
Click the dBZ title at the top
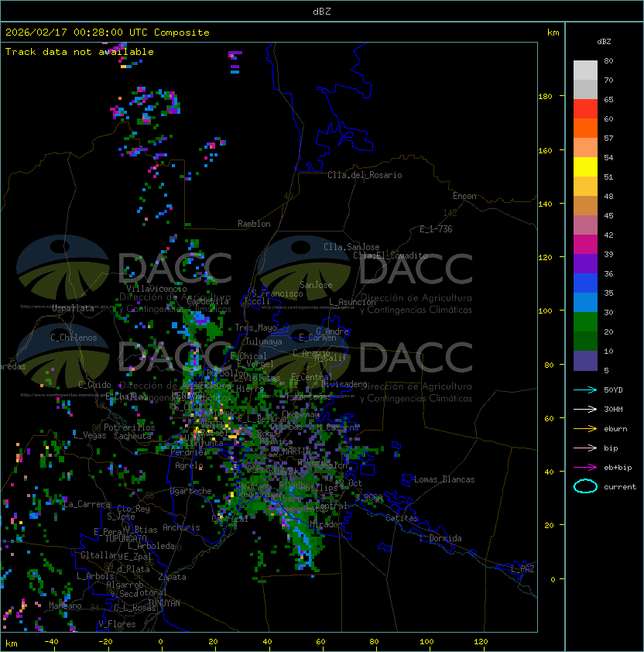point(322,11)
